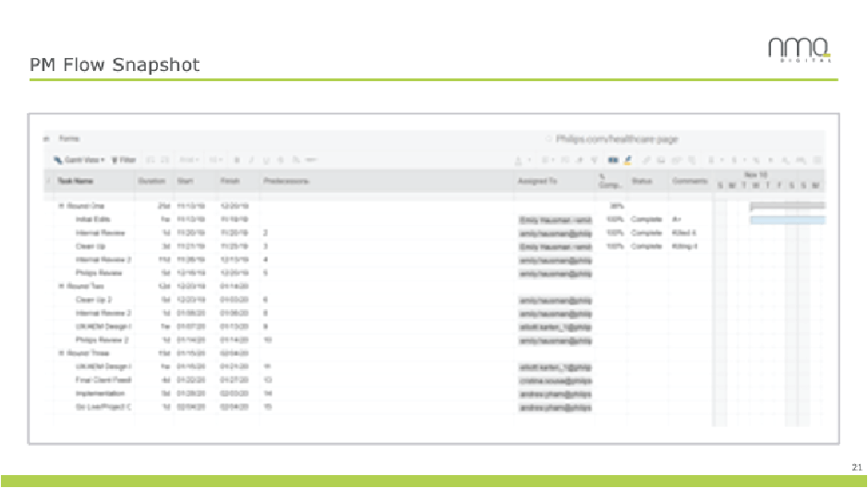Collapse the Round One group
The width and height of the screenshot is (868, 488).
coord(62,206)
